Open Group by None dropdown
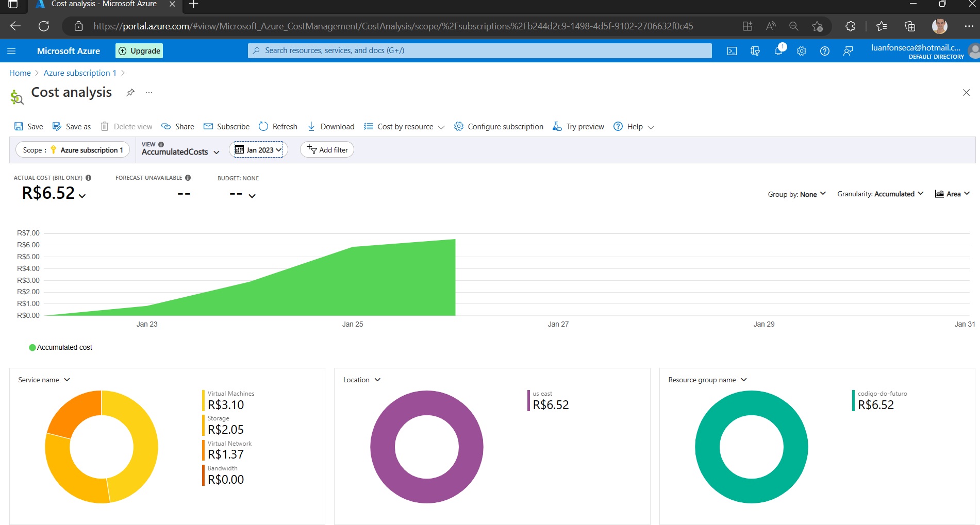 tap(797, 194)
